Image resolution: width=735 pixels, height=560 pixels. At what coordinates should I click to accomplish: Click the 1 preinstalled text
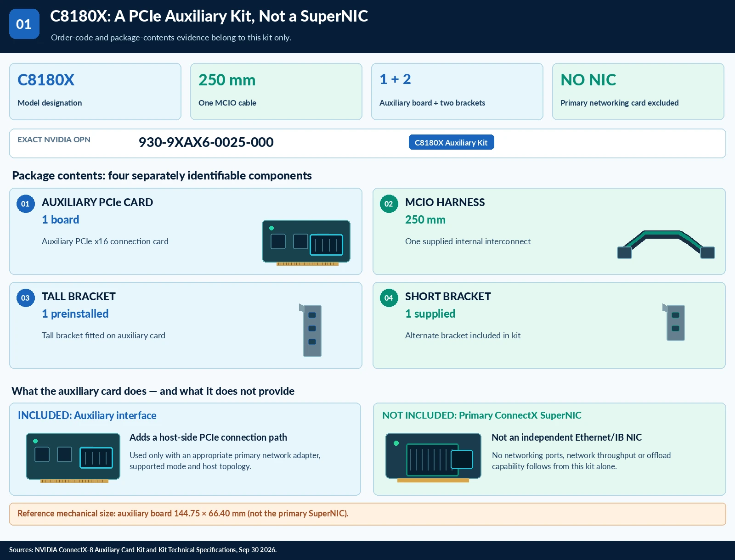pos(75,314)
